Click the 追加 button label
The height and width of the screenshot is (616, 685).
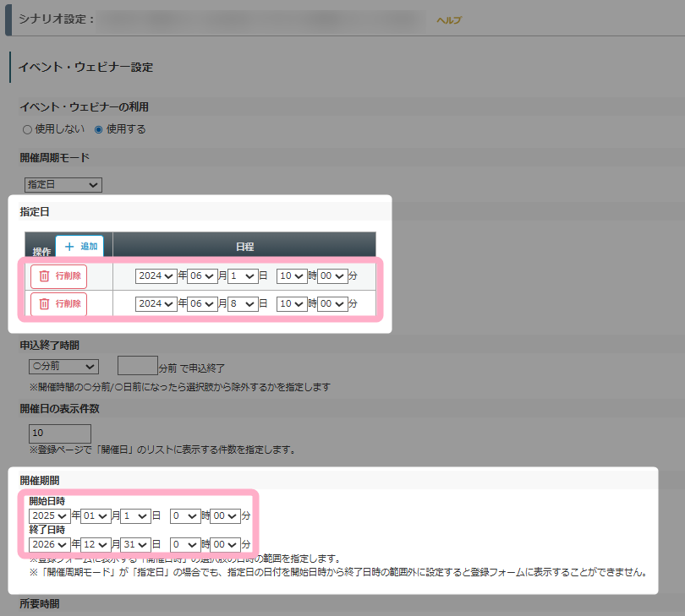(89, 247)
